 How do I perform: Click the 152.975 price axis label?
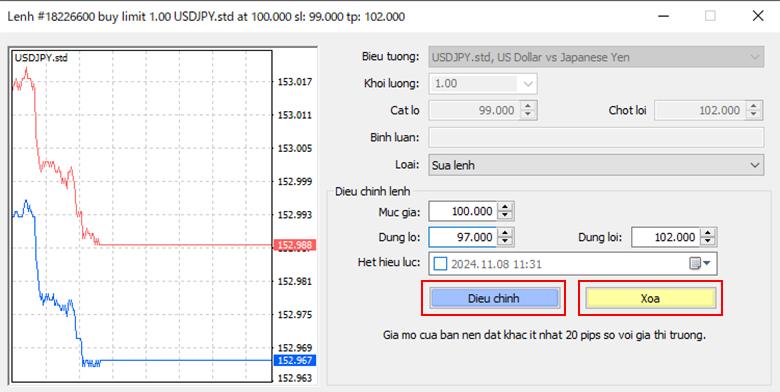[295, 315]
